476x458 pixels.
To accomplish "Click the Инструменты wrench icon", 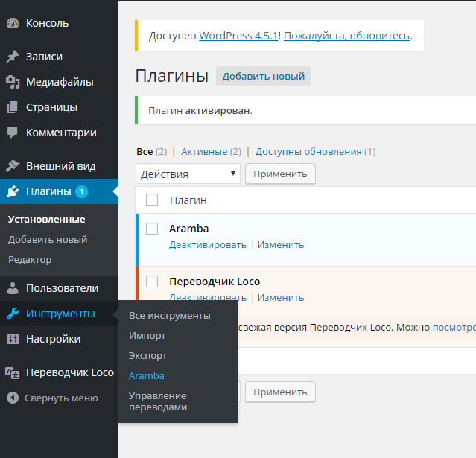I will tap(13, 314).
